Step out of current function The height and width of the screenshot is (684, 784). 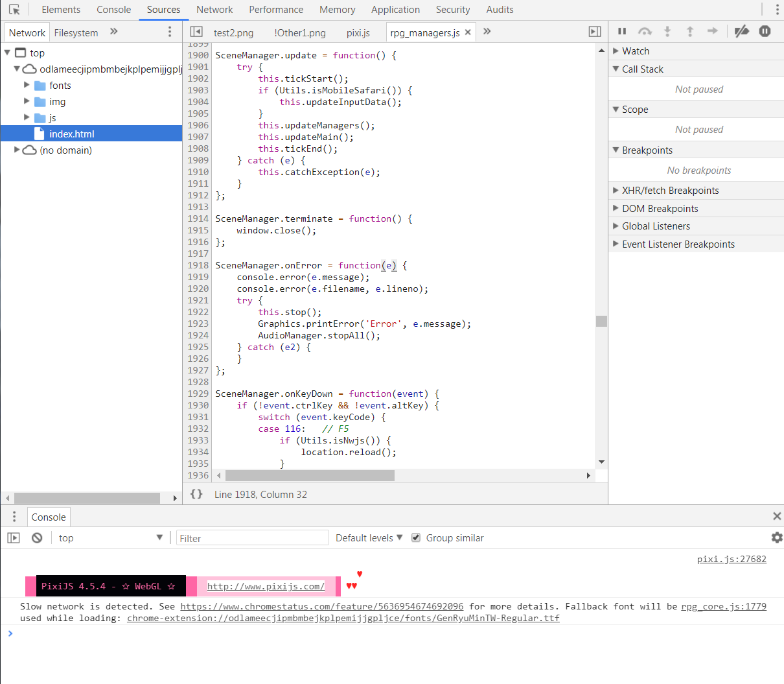690,31
